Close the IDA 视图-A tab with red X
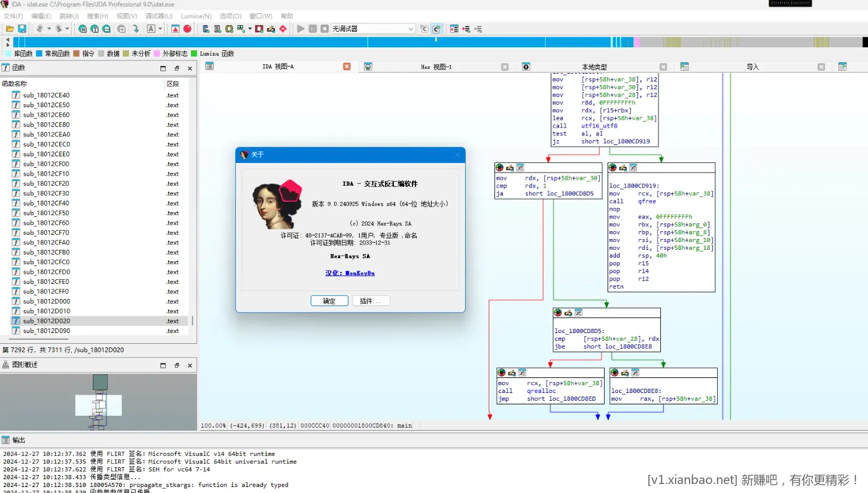The width and height of the screenshot is (868, 493). point(347,66)
